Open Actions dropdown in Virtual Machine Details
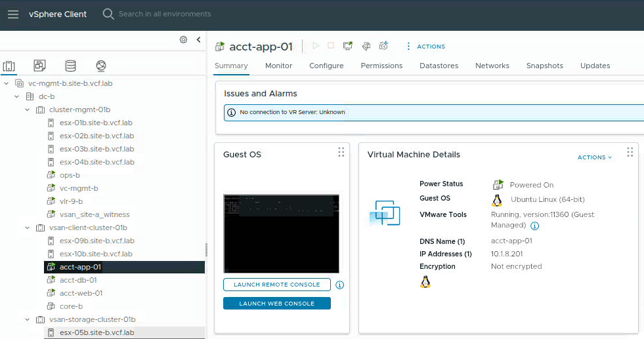The height and width of the screenshot is (339, 644). click(594, 157)
